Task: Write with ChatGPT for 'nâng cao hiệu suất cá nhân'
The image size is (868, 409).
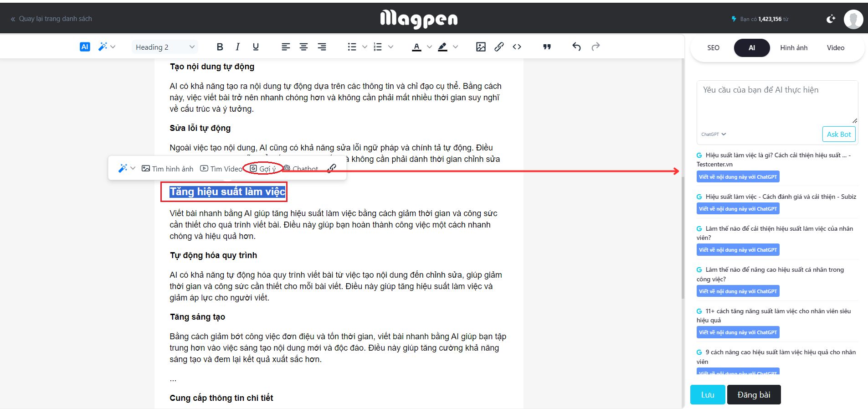Action: point(738,291)
